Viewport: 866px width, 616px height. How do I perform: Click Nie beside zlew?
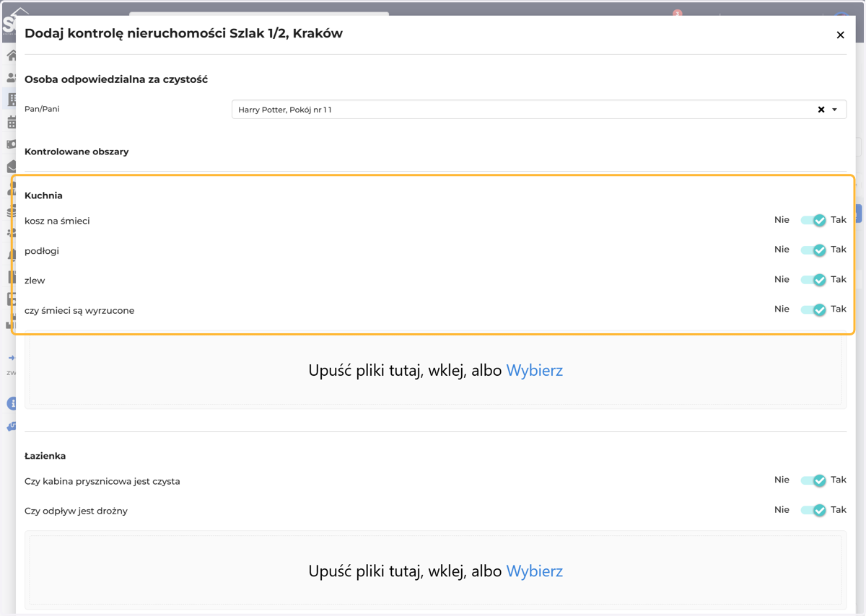pyautogui.click(x=782, y=279)
